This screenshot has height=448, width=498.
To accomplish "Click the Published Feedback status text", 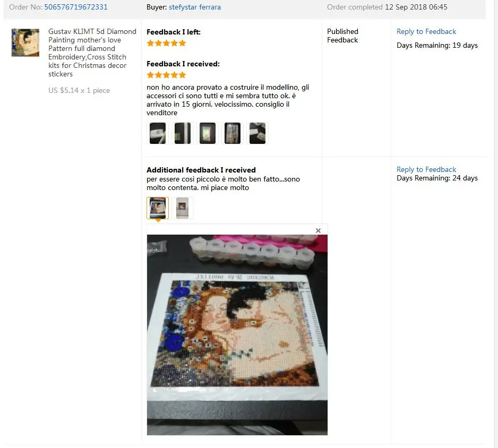I will pyautogui.click(x=342, y=36).
